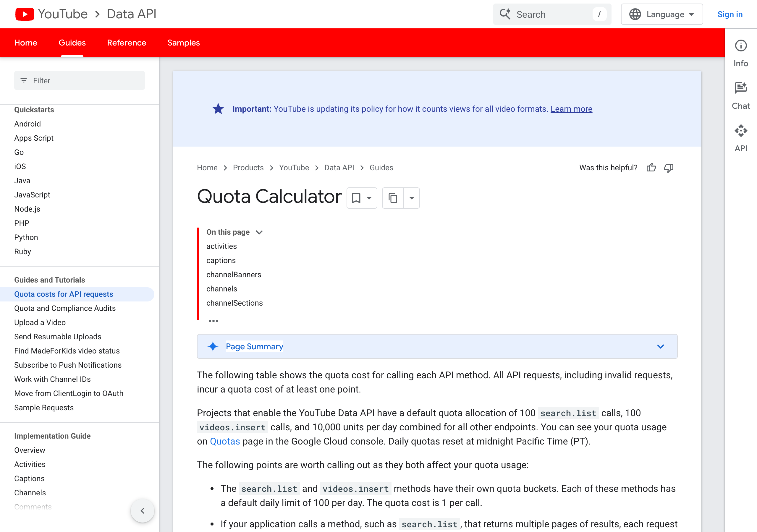The image size is (757, 532).
Task: Copy page using the copy icon
Action: tap(393, 198)
